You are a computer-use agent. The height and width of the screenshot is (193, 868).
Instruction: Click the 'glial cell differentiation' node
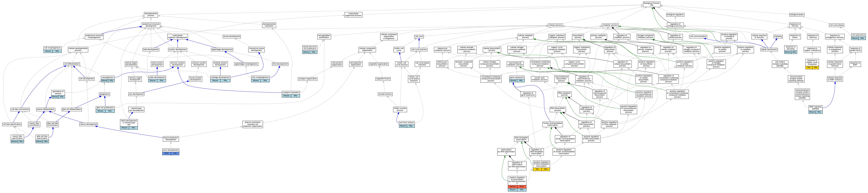click(x=72, y=109)
